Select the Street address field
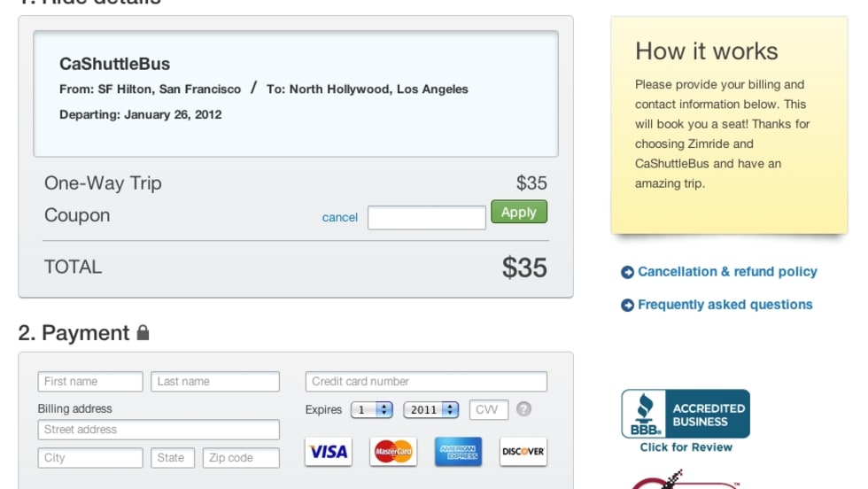This screenshot has height=489, width=868. [x=159, y=430]
